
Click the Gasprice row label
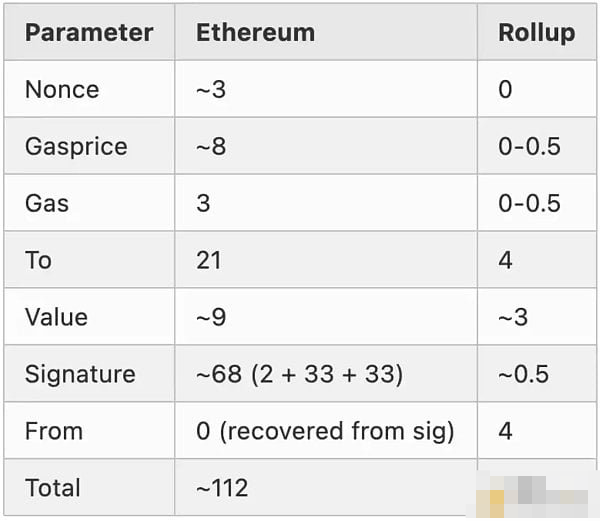76,146
